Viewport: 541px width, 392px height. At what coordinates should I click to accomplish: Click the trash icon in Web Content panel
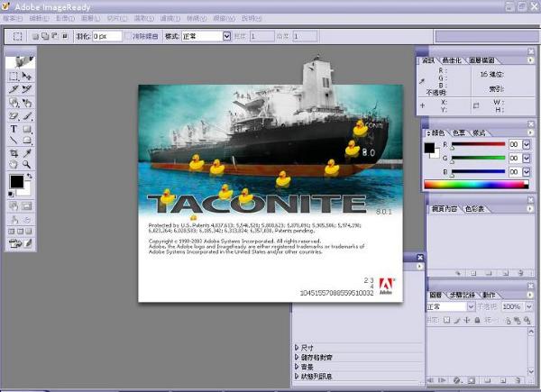520,273
